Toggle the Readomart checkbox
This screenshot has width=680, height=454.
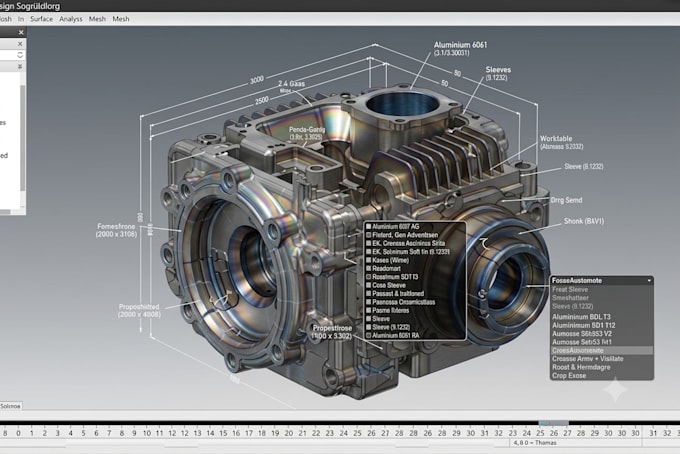coord(369,268)
